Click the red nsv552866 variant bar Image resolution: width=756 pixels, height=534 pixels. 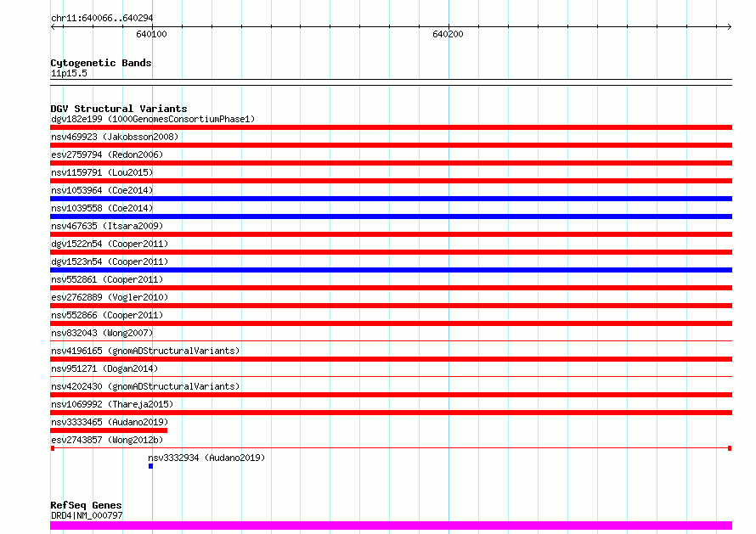(x=391, y=323)
